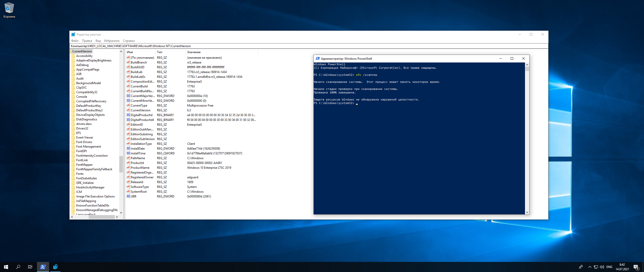Open the Справка menu
Image resolution: width=644 pixels, height=272 pixels.
click(129, 41)
